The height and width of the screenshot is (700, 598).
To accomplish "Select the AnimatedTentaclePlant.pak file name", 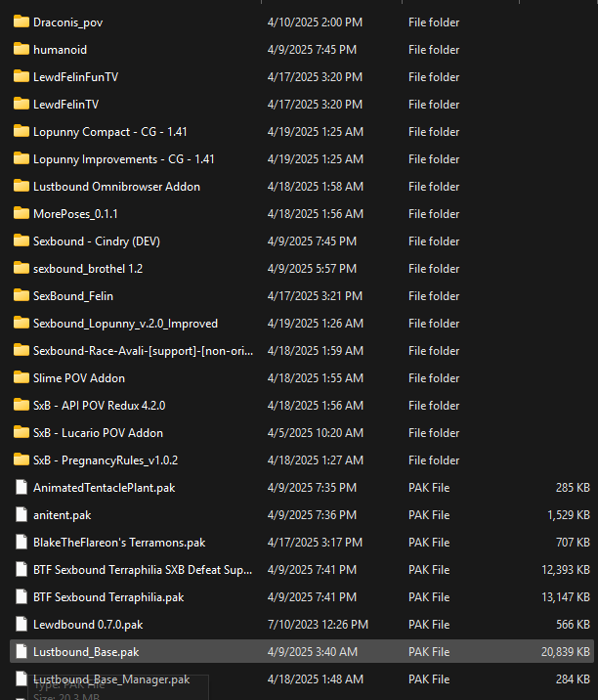I will (x=104, y=488).
